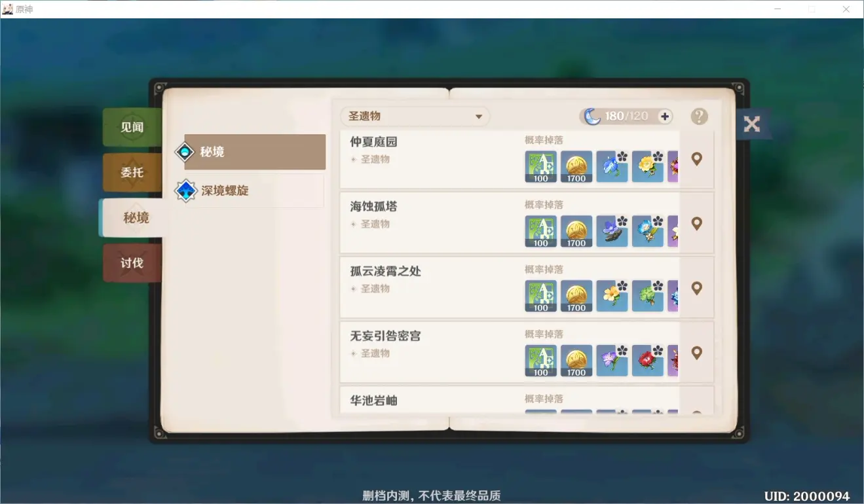Minimize the 原神 window
The height and width of the screenshot is (504, 864).
[x=778, y=9]
